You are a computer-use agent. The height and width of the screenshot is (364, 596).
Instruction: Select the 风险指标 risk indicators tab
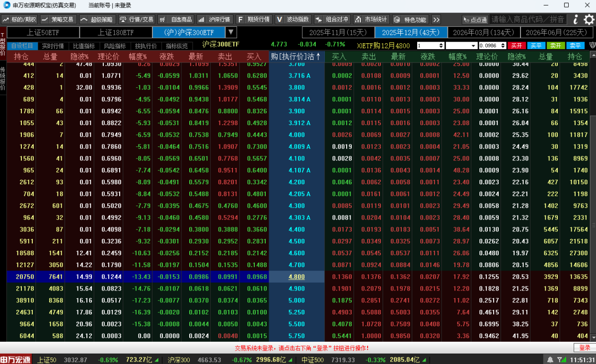(114, 46)
